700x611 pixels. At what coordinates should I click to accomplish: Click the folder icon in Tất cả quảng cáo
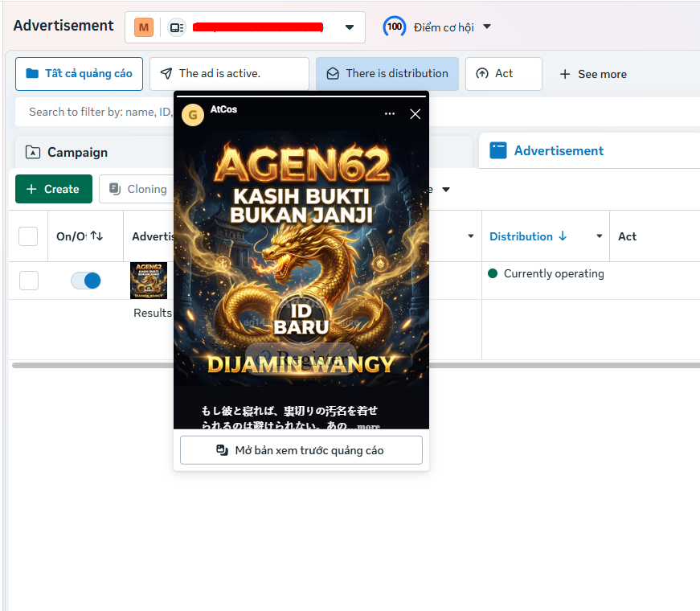tap(31, 73)
